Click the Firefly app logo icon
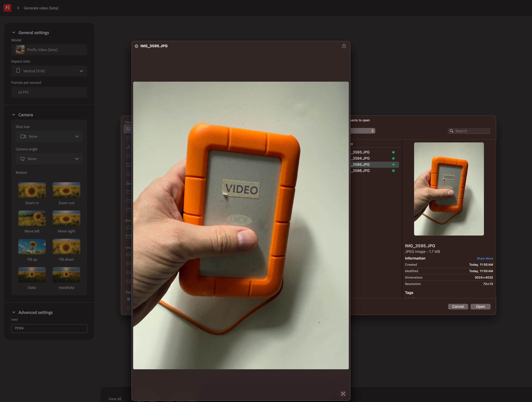 pos(7,8)
